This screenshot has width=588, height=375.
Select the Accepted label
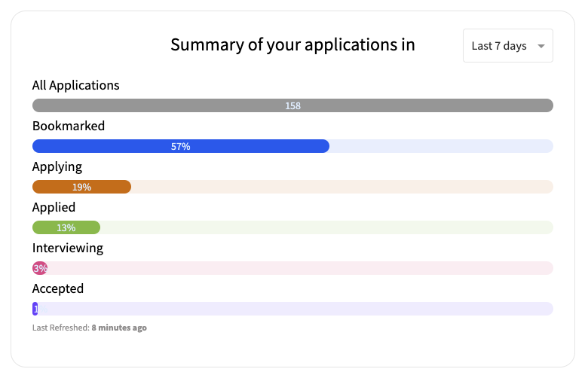point(58,289)
